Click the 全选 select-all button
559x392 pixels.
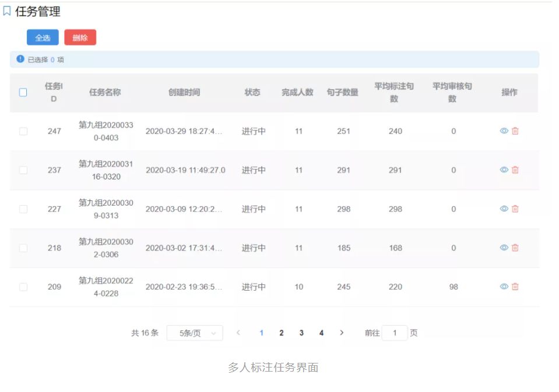tap(41, 37)
